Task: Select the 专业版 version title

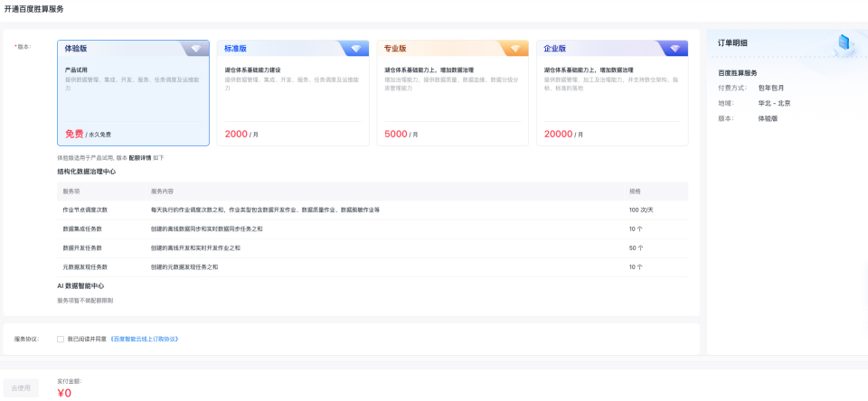Action: 395,49
